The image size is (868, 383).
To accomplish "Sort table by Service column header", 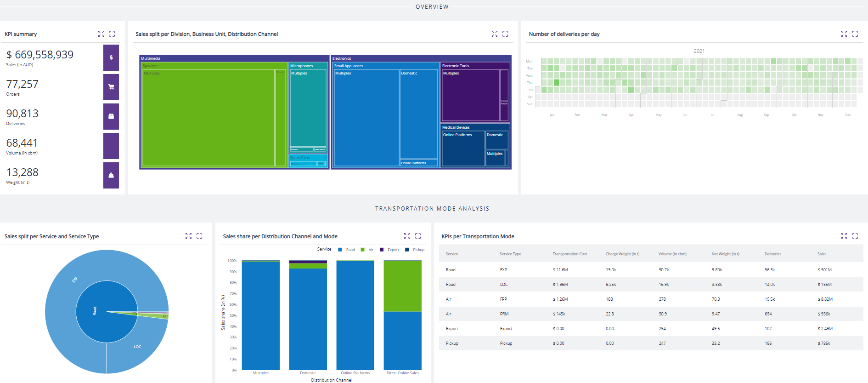I will pyautogui.click(x=451, y=254).
